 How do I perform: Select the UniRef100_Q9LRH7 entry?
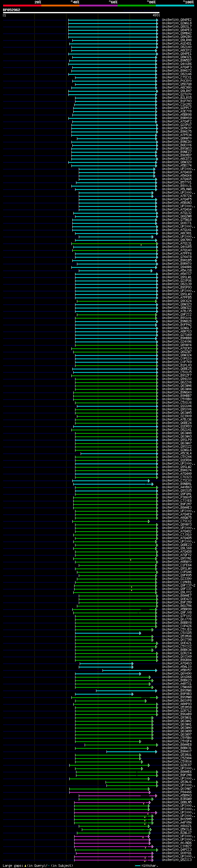pos(177,91)
